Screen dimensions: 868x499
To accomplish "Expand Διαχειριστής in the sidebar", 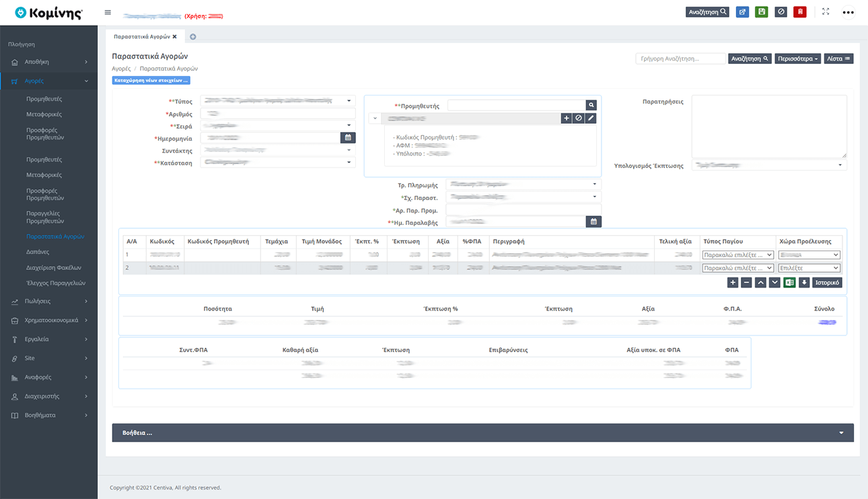I will pyautogui.click(x=48, y=396).
